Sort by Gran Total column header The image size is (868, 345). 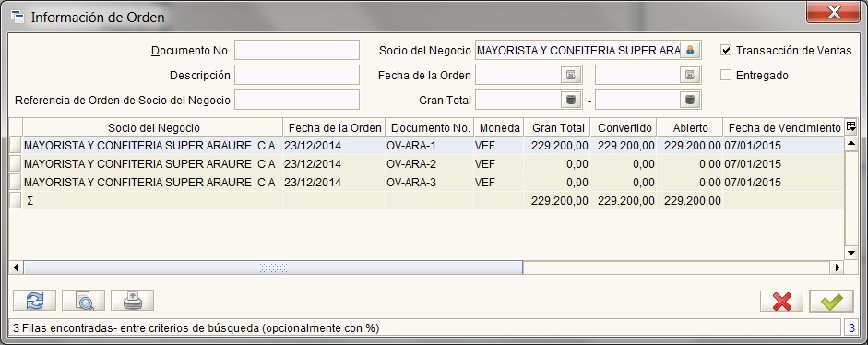557,127
